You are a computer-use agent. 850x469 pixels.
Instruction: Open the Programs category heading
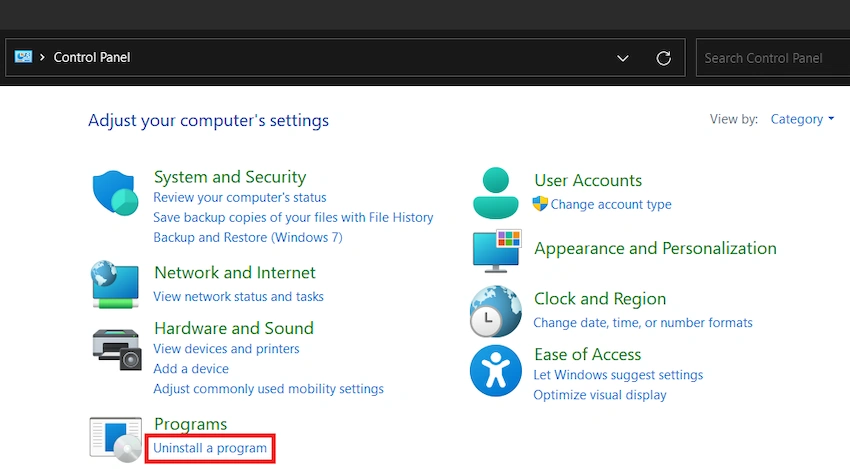pos(190,424)
